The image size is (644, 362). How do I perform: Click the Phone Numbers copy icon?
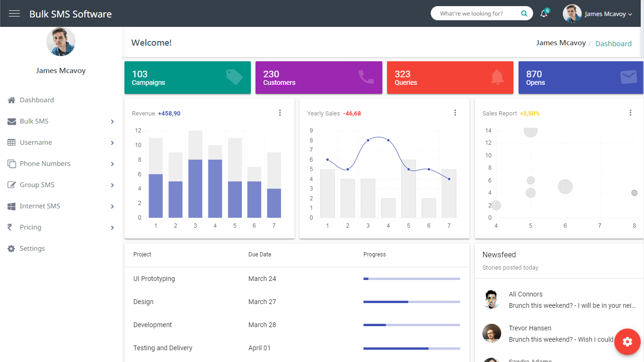[x=11, y=164]
